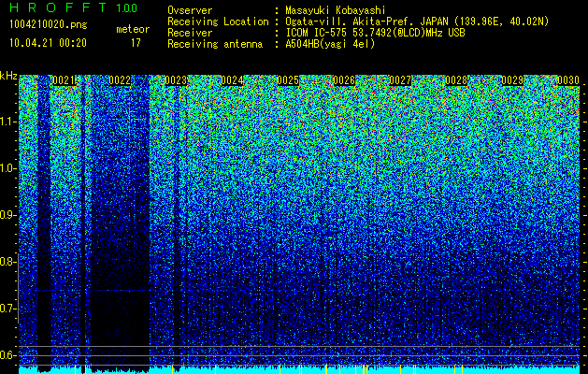Click the "Receiving Location" label
The height and width of the screenshot is (374, 588).
tap(218, 22)
